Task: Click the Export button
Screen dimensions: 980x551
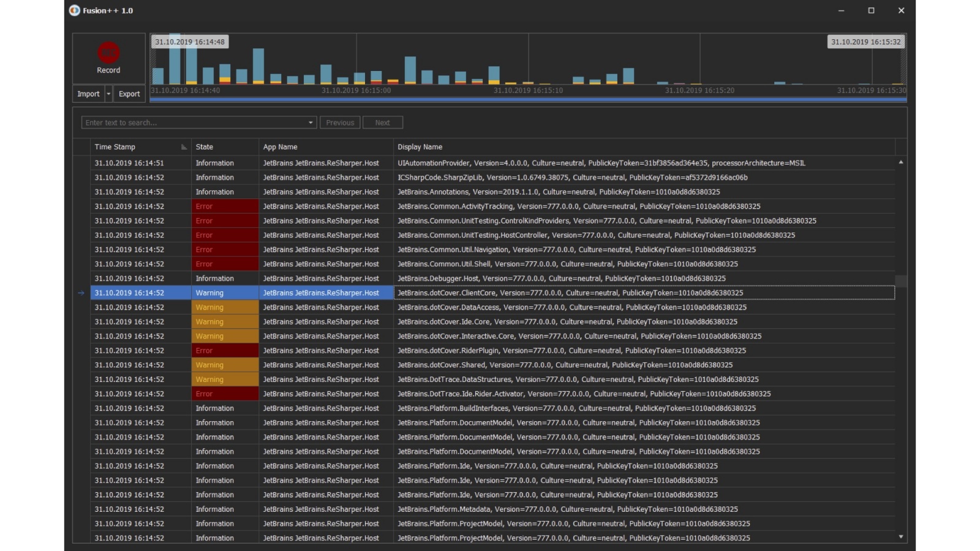Action: tap(129, 94)
